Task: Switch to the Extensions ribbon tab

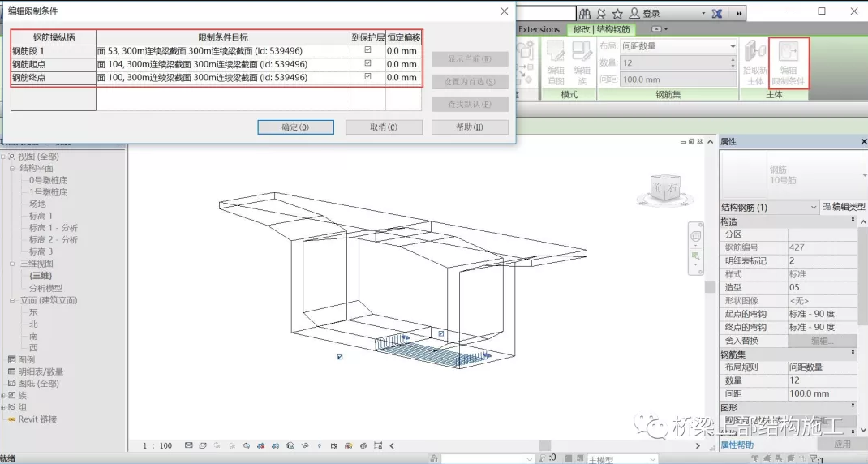Action: 539,29
